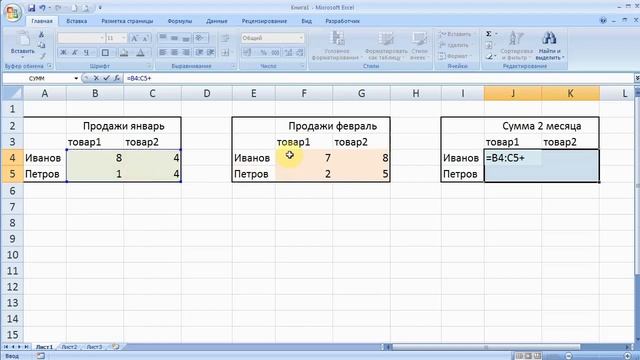Image resolution: width=640 pixels, height=360 pixels.
Task: Click the decrease decimal places icon
Action: (x=300, y=53)
